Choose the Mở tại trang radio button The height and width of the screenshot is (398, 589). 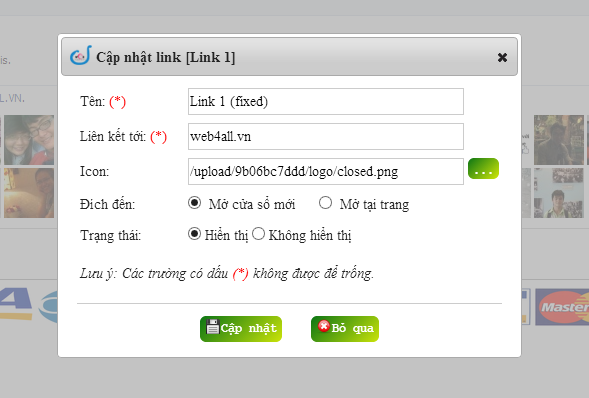[x=325, y=203]
